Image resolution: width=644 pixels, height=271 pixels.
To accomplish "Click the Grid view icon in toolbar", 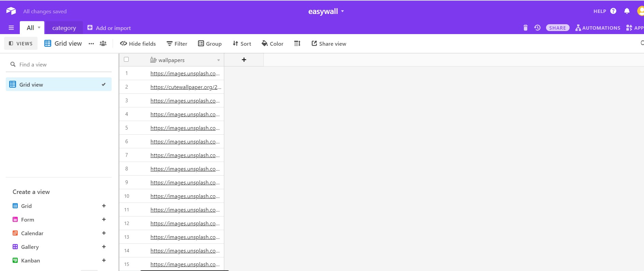I will click(48, 44).
